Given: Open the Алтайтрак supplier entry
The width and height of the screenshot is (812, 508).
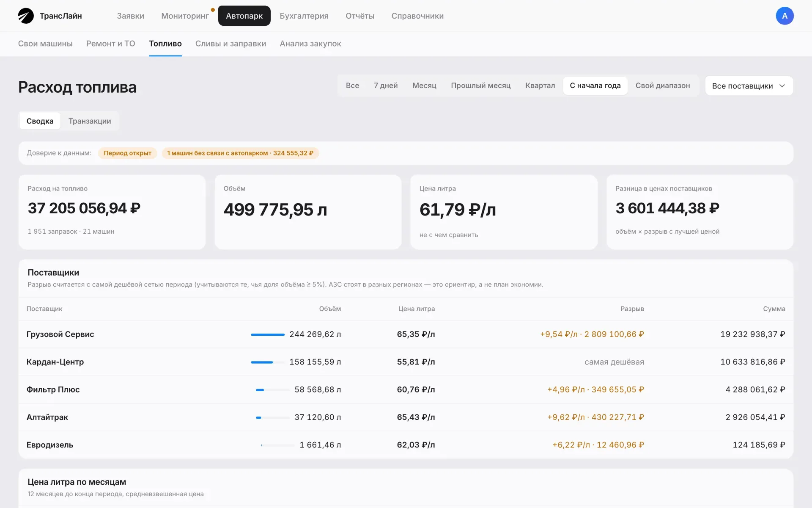Looking at the screenshot, I should 406,417.
